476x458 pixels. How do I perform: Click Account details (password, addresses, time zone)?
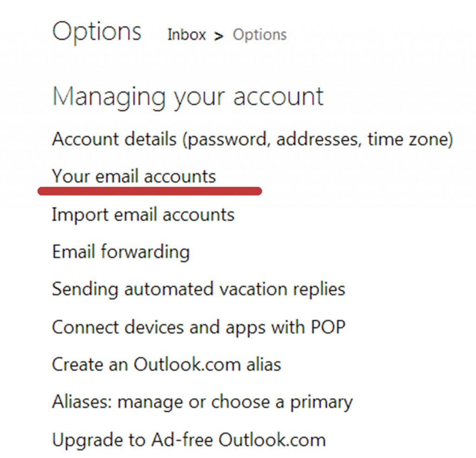(252, 139)
